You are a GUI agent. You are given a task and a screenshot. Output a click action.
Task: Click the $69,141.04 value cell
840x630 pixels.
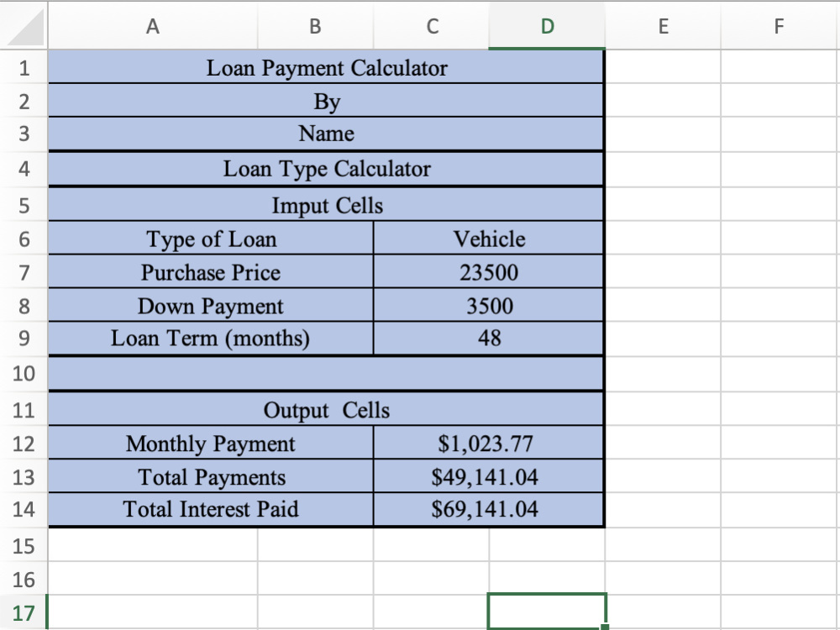point(489,510)
